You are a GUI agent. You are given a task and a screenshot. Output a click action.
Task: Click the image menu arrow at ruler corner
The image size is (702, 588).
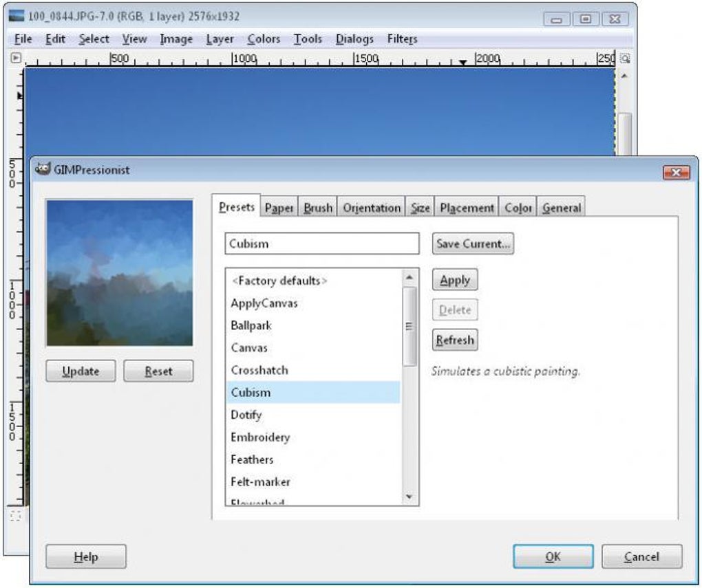click(16, 58)
